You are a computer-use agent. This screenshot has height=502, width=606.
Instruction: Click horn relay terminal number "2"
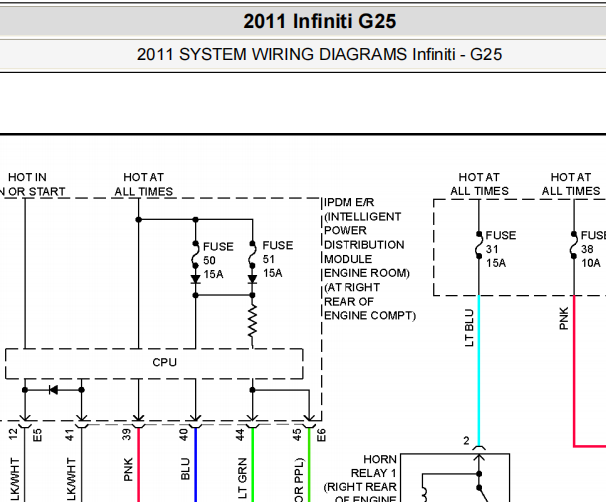click(466, 441)
